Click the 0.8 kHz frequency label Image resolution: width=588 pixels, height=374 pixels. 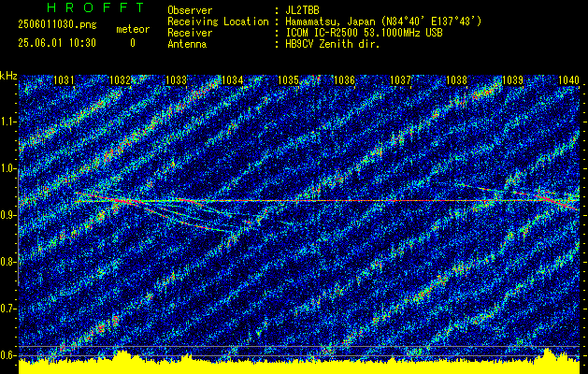pos(7,262)
